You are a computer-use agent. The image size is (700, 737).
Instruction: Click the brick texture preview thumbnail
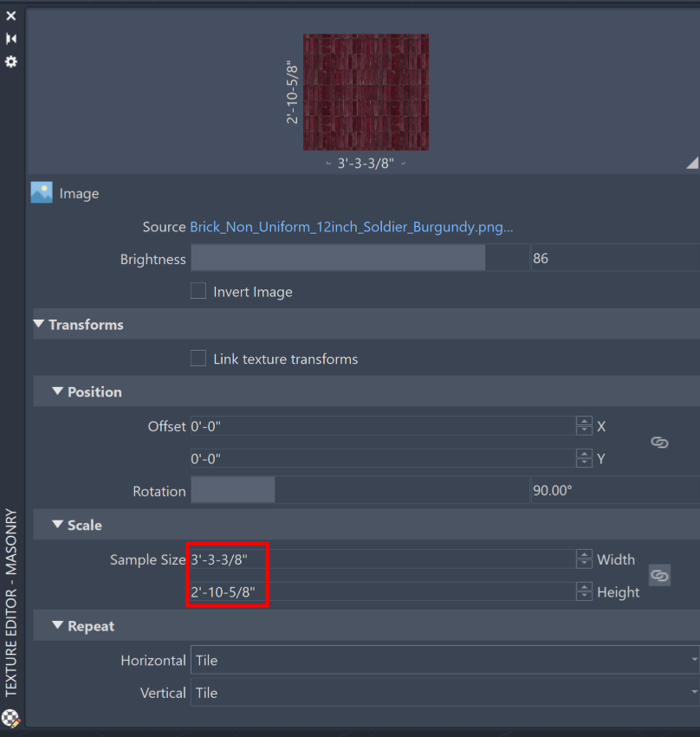(x=366, y=92)
